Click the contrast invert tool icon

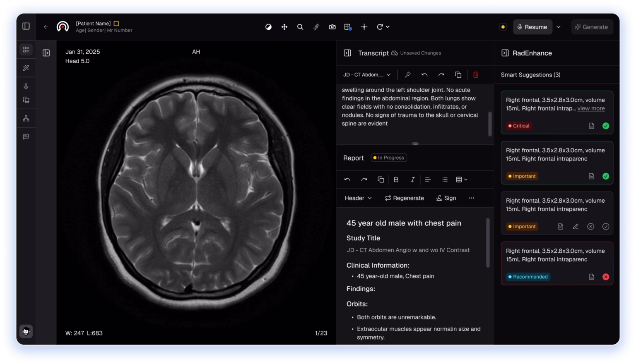pyautogui.click(x=268, y=27)
